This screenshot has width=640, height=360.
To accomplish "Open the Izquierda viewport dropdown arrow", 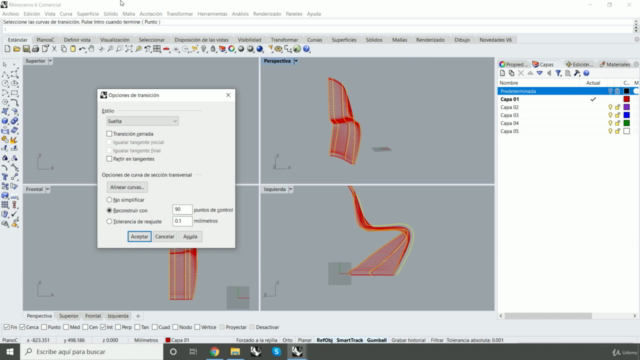I will point(291,189).
